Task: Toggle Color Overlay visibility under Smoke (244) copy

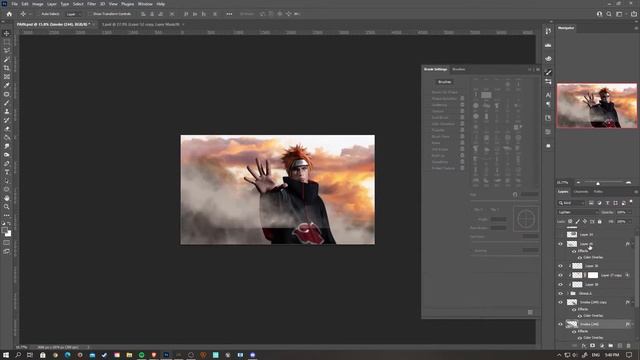Action: 580,316
